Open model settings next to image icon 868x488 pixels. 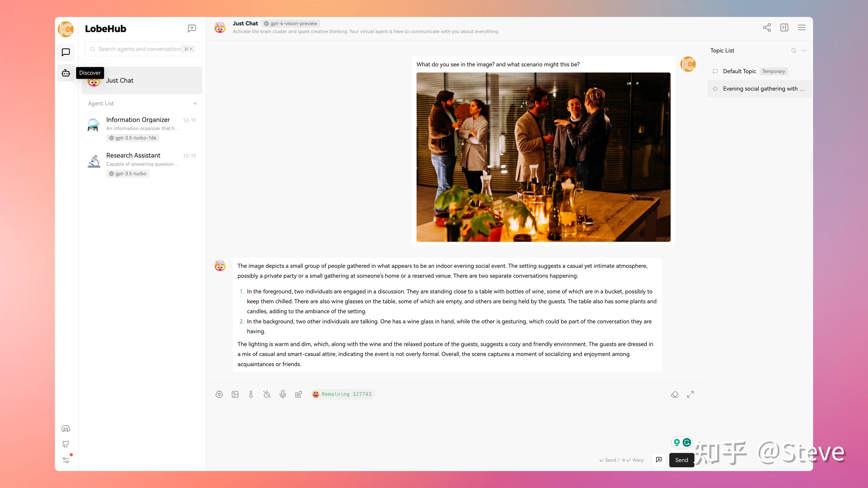(x=219, y=394)
